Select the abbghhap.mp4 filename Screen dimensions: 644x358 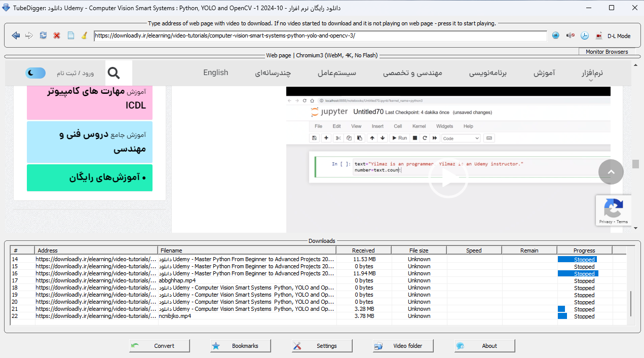[x=177, y=280]
